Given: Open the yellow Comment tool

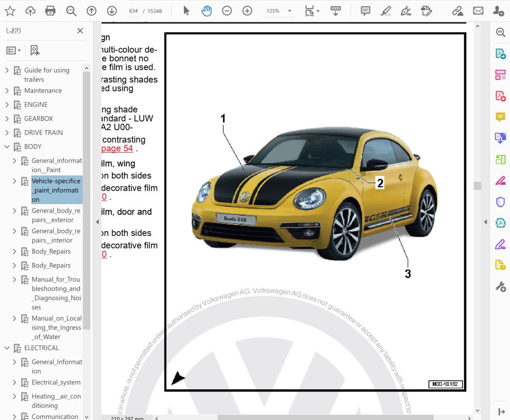Looking at the screenshot, I should [x=500, y=117].
